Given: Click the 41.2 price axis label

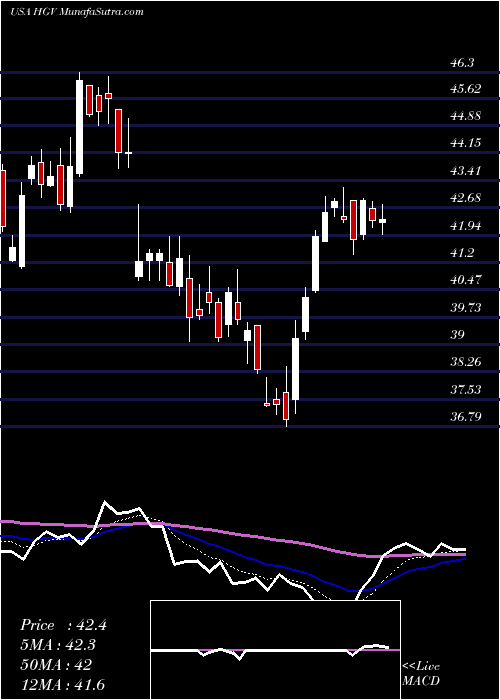Looking at the screenshot, I should [461, 253].
